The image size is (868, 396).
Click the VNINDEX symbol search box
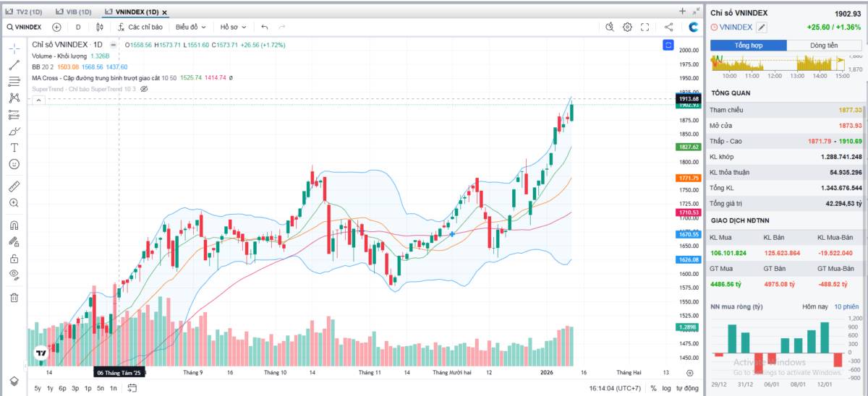tap(24, 27)
